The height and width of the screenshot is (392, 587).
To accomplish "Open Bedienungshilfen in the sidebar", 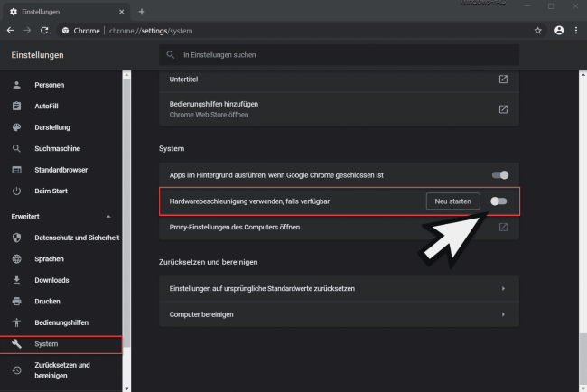I will click(61, 322).
